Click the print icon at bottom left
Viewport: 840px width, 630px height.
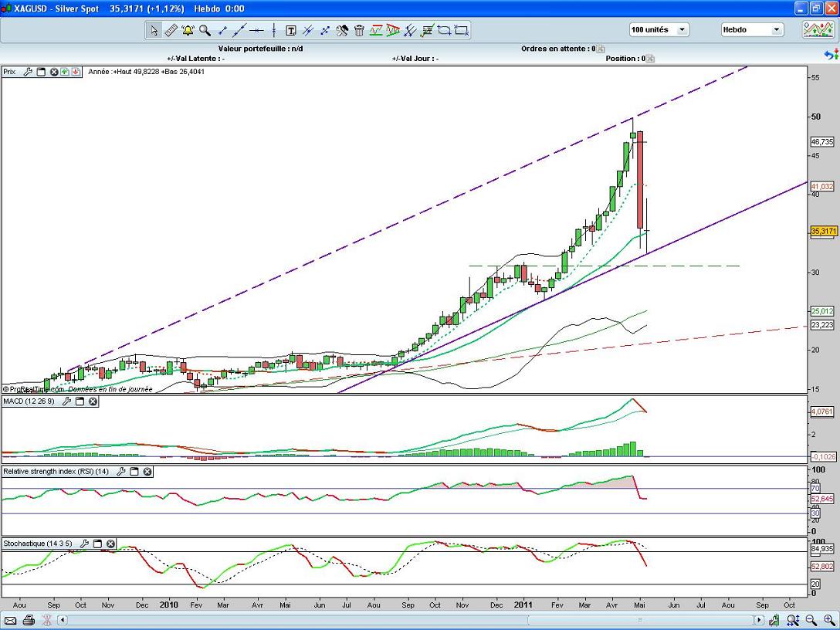click(x=29, y=620)
